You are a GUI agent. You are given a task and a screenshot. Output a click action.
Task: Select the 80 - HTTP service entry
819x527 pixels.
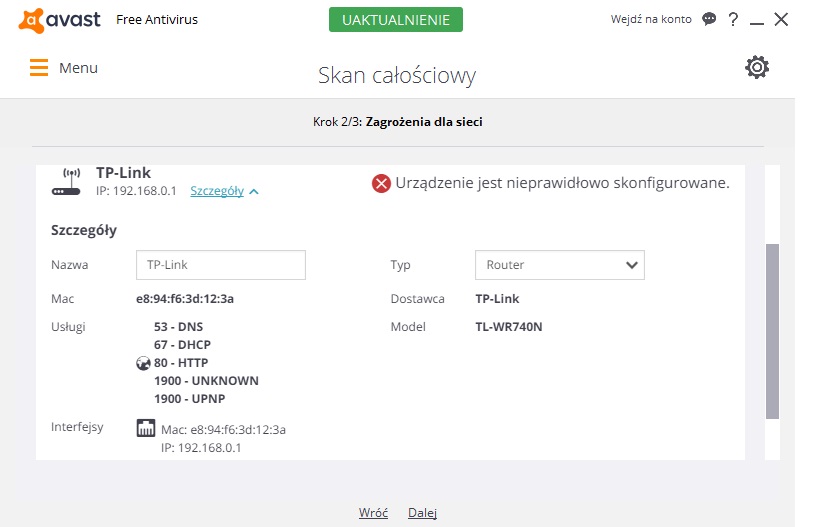click(x=181, y=363)
